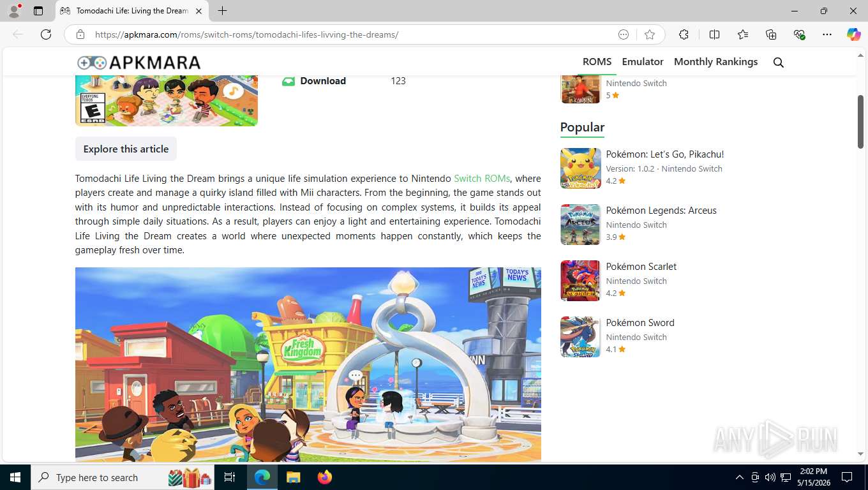
Task: Show hidden system tray icons chevron
Action: 740,477
